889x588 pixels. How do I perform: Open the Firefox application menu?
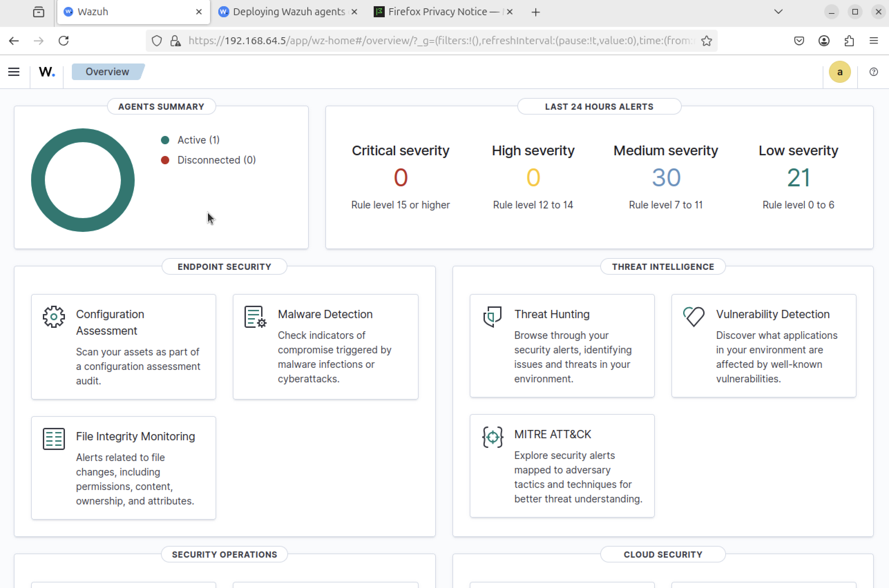point(873,40)
